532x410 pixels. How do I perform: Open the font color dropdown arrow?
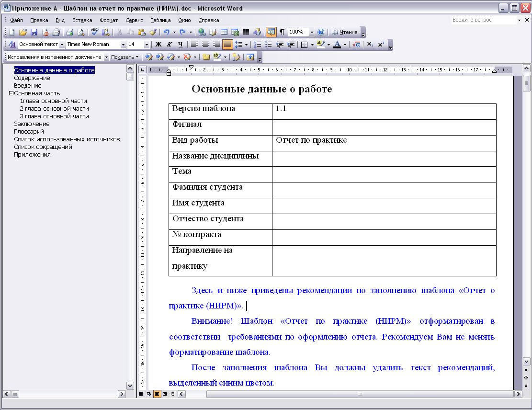(x=345, y=45)
